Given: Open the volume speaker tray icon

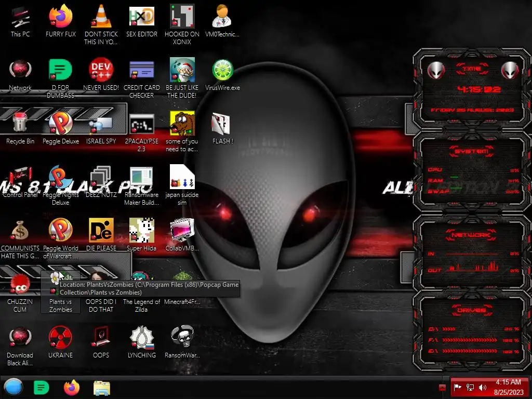Looking at the screenshot, I should 483,387.
